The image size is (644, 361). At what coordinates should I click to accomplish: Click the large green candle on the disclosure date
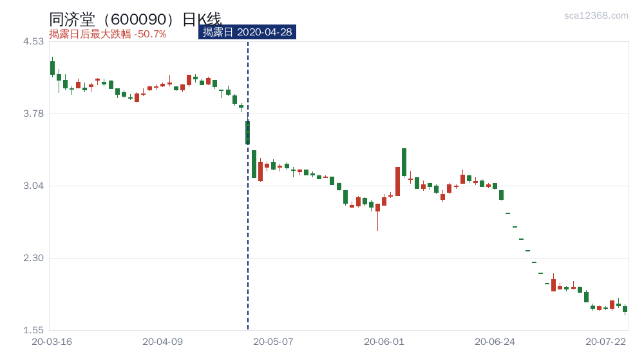248,132
